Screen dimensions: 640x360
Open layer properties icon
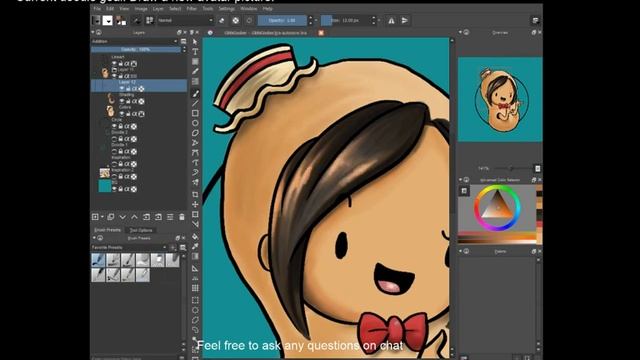click(170, 217)
